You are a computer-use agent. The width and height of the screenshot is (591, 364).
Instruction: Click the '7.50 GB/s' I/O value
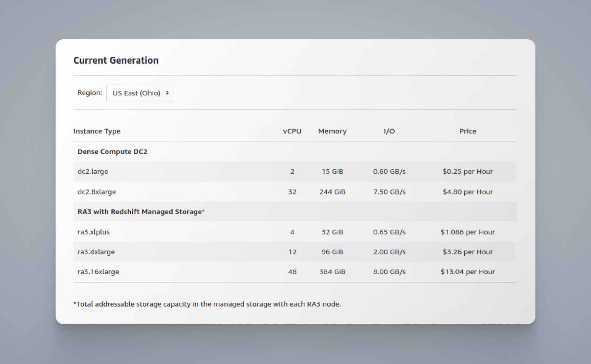(x=389, y=192)
